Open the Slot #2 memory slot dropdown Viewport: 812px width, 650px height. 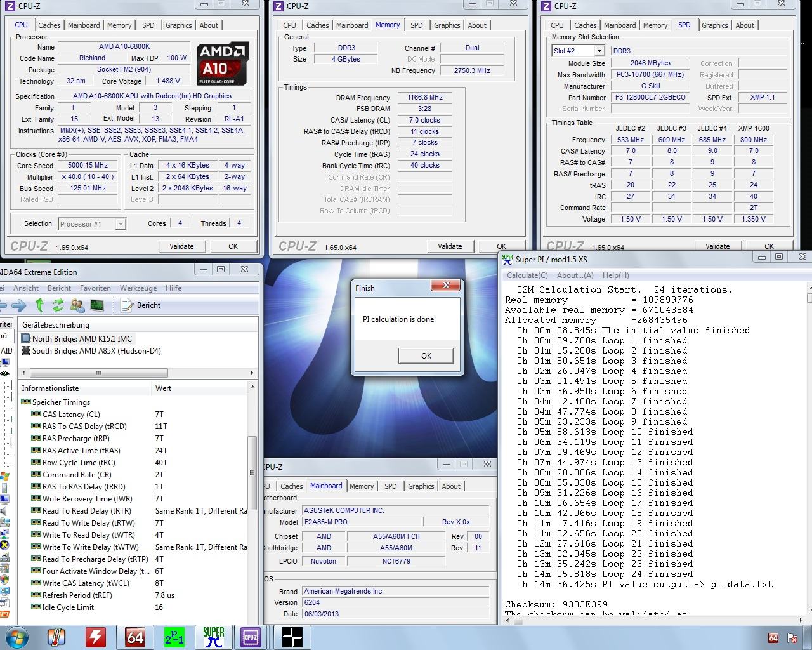[x=599, y=51]
